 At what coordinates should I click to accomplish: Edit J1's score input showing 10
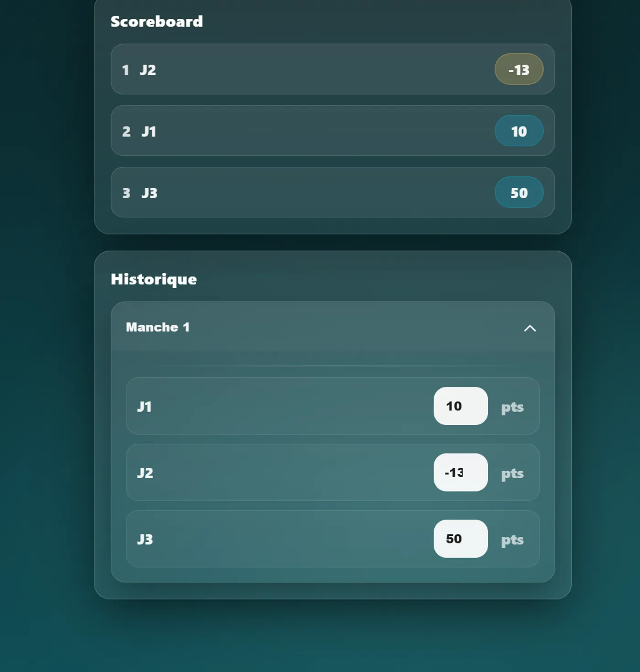click(x=460, y=406)
